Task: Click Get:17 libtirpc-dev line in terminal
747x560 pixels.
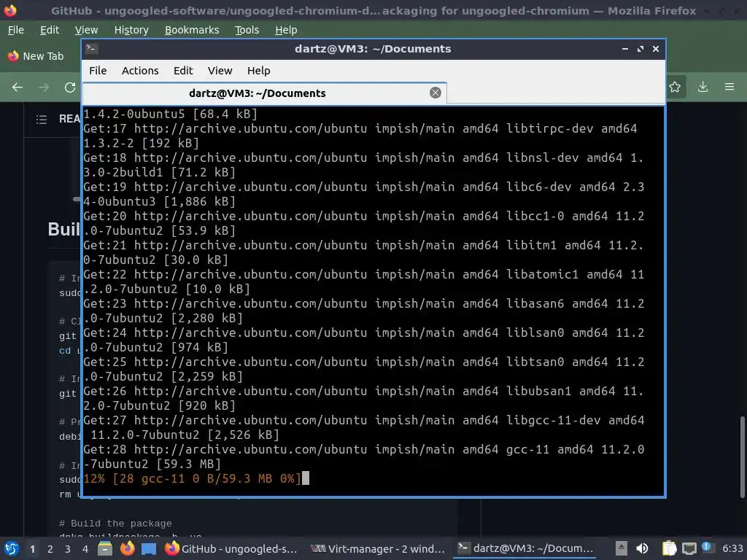Action: pos(360,136)
